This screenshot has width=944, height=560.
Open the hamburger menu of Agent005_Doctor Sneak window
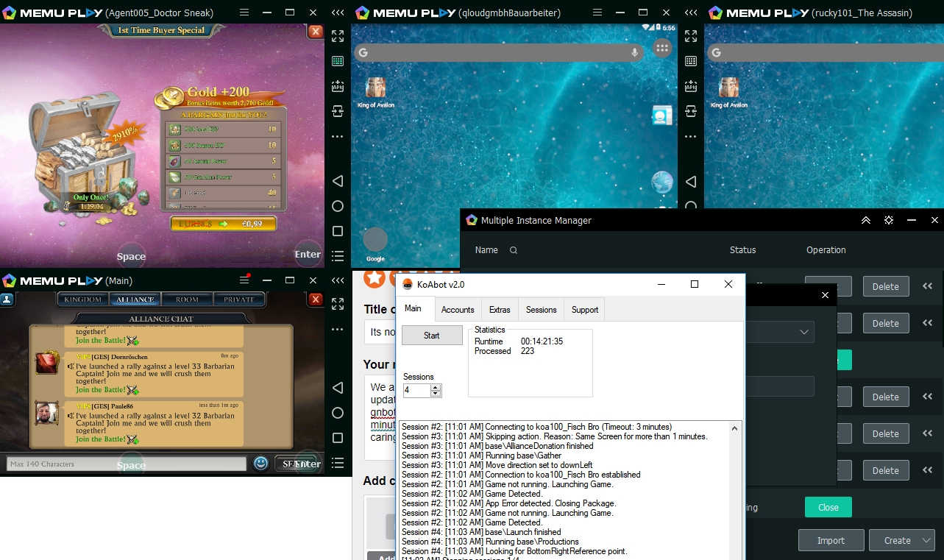click(x=244, y=13)
